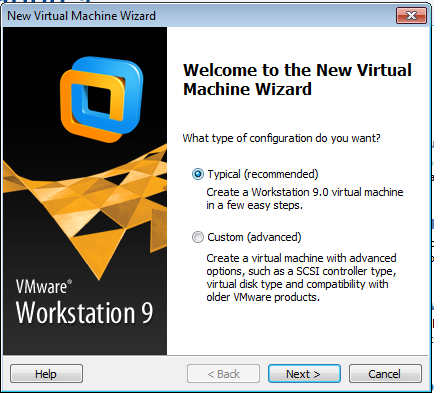Image resolution: width=434 pixels, height=393 pixels.
Task: Click the VMware orange and blue squares logo
Action: tap(102, 99)
